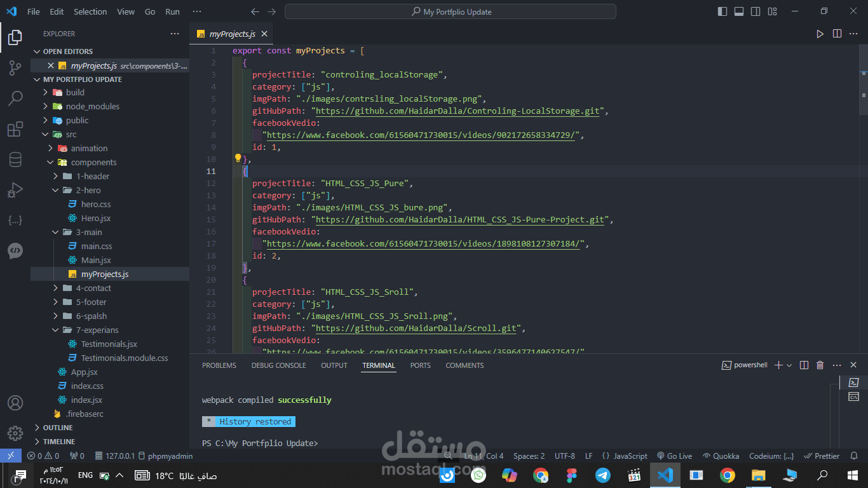Click Go Live in status bar
The height and width of the screenshot is (488, 868).
click(674, 456)
